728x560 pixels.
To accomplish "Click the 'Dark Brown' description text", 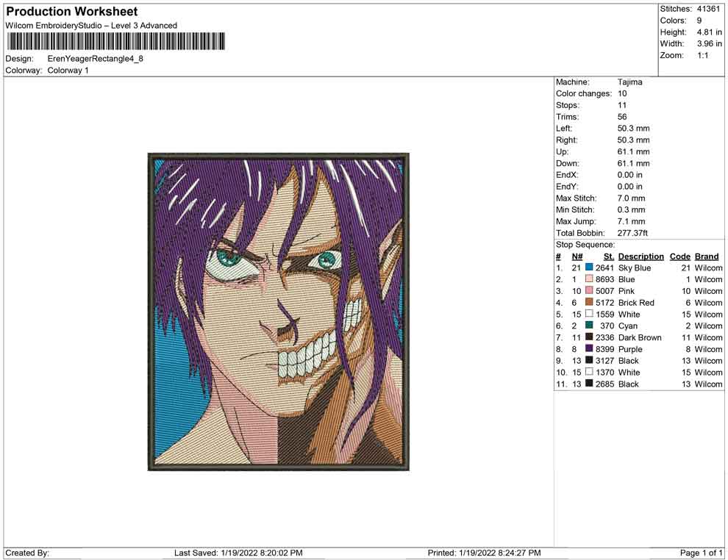I will (x=640, y=337).
